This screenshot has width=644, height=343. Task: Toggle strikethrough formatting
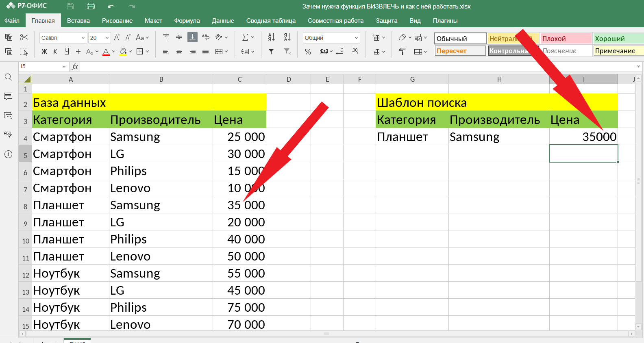[78, 51]
